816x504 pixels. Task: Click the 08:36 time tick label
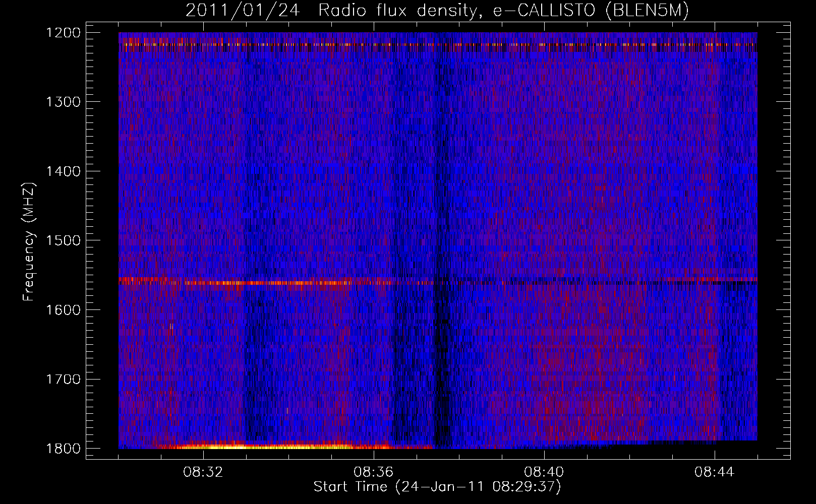(374, 472)
